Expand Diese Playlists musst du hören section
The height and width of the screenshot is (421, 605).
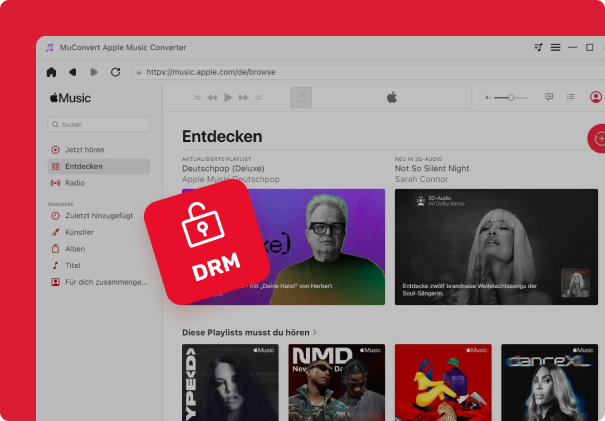tap(249, 332)
